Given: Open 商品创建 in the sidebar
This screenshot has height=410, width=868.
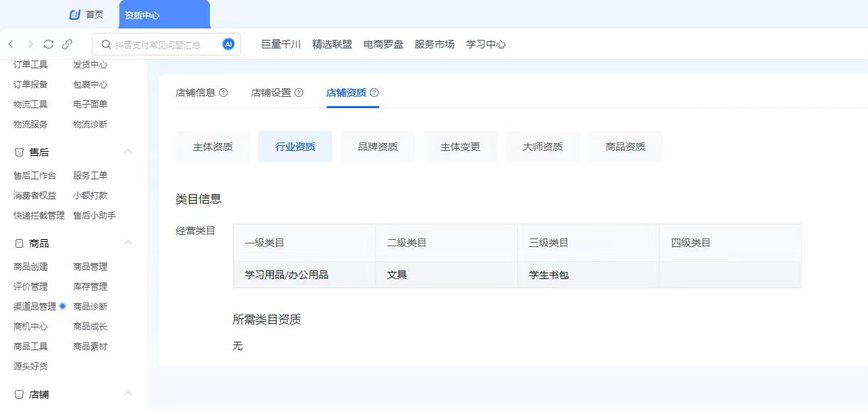Looking at the screenshot, I should pos(31,267).
